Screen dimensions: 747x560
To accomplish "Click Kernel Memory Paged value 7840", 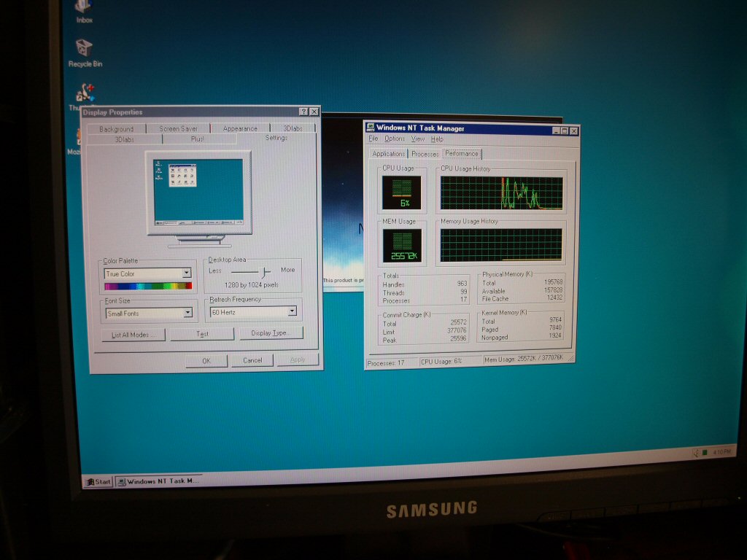I will [555, 327].
